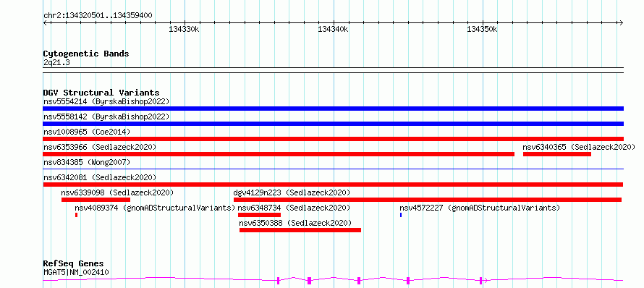Click the nsv6342081 red variant bar
This screenshot has height=288, width=644.
point(333,185)
